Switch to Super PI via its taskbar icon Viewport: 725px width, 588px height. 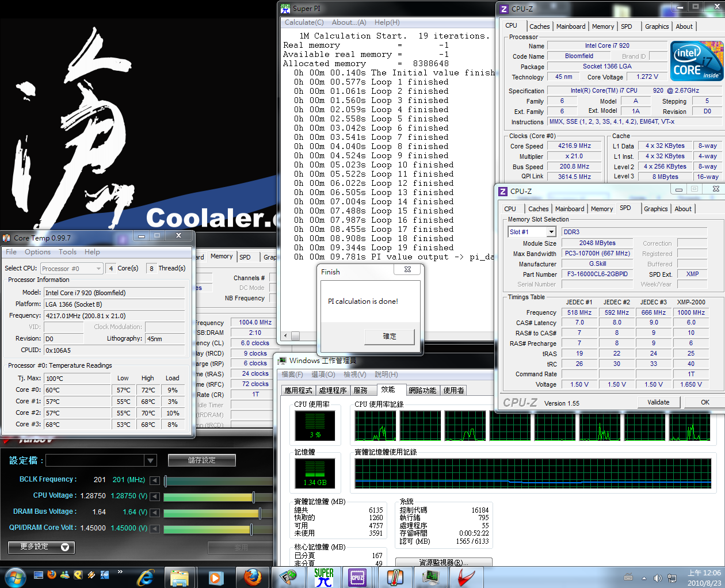click(x=323, y=577)
